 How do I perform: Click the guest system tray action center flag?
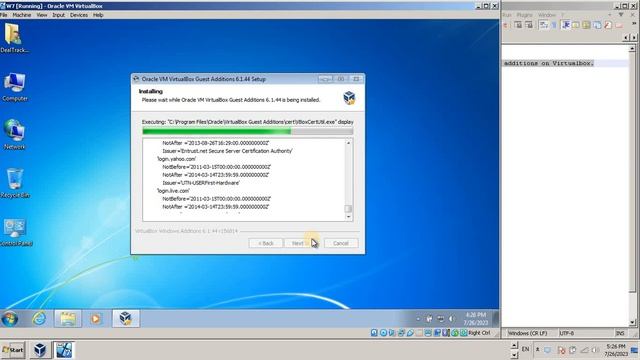point(429,319)
